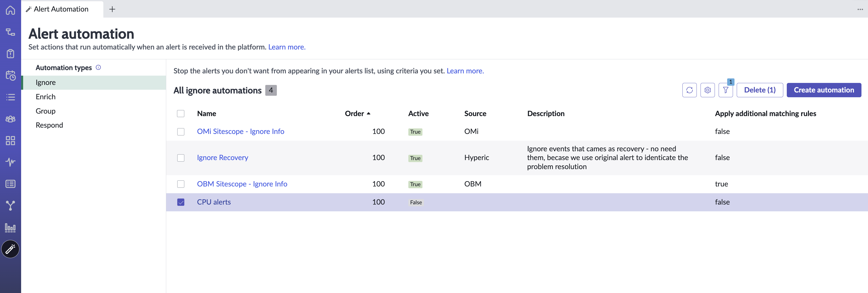Switch to the Alert Automation tab
This screenshot has height=293, width=868.
click(63, 9)
